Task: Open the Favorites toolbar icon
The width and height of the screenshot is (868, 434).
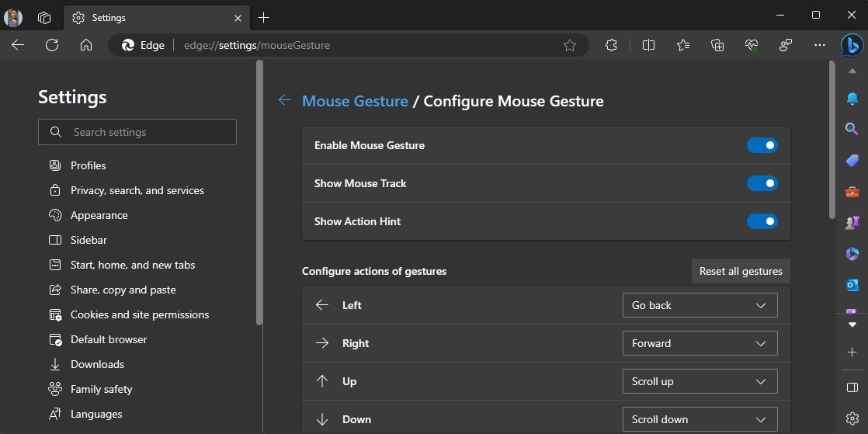Action: click(x=682, y=45)
